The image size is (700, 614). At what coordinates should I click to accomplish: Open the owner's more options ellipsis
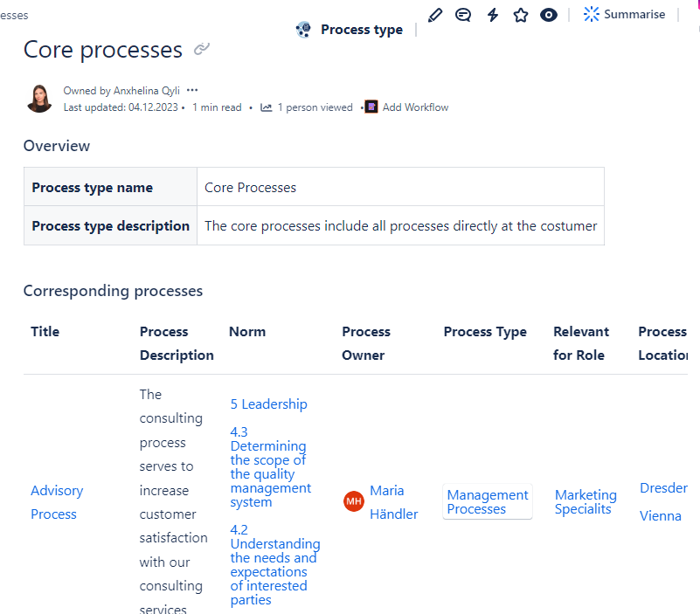(x=192, y=90)
